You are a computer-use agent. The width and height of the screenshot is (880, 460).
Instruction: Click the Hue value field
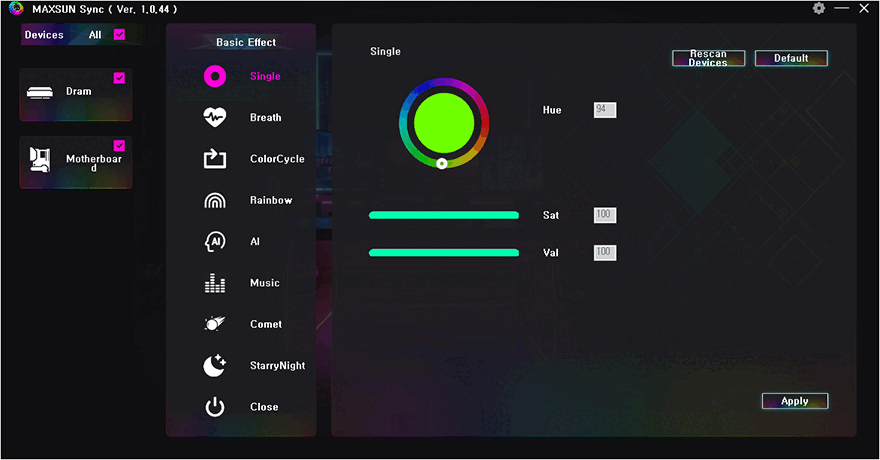[x=605, y=110]
